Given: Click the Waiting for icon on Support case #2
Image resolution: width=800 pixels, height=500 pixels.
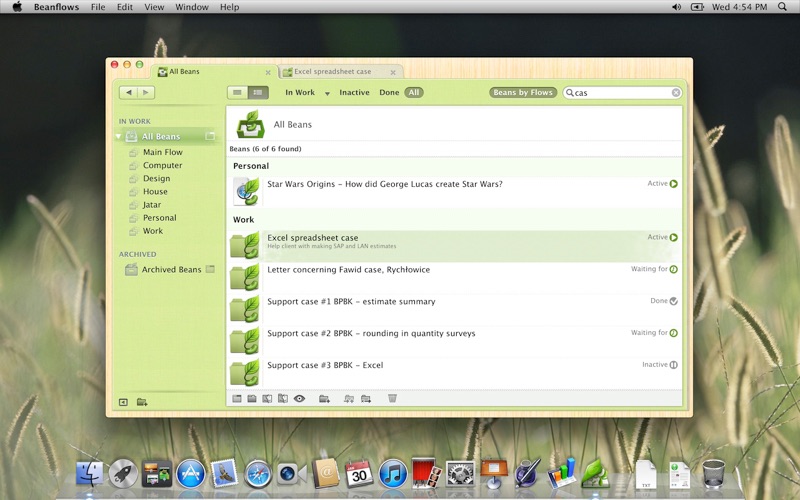Looking at the screenshot, I should [673, 333].
